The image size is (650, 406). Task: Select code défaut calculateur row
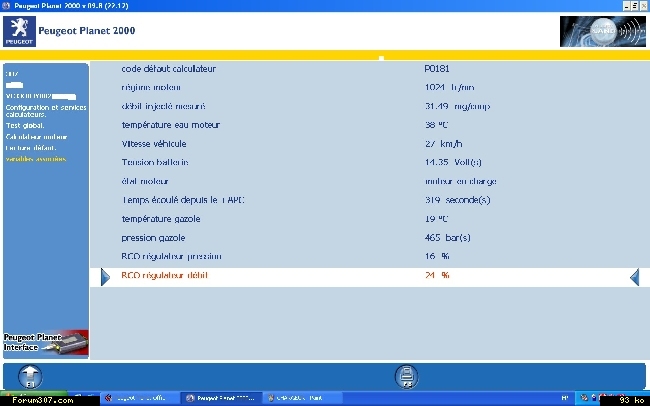coord(168,69)
